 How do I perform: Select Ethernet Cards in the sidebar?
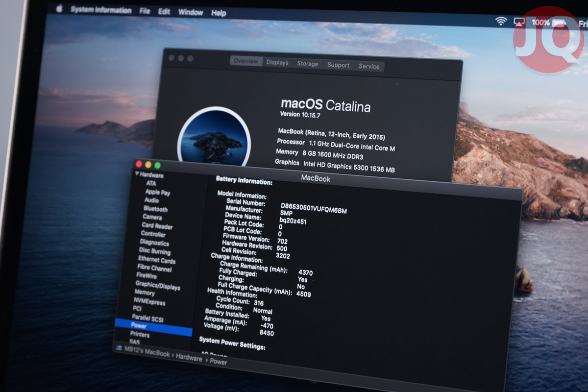click(x=156, y=260)
